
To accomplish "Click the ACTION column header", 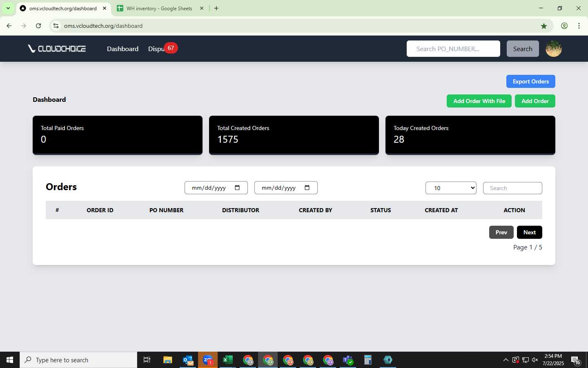I will coord(514,210).
